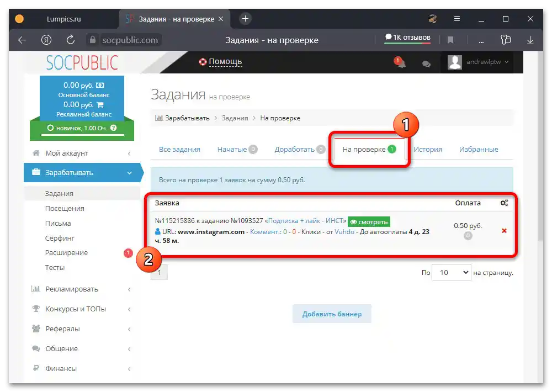Viewport: 552px width, 392px height.
Task: Open the 10 per page dropdown
Action: (x=452, y=273)
